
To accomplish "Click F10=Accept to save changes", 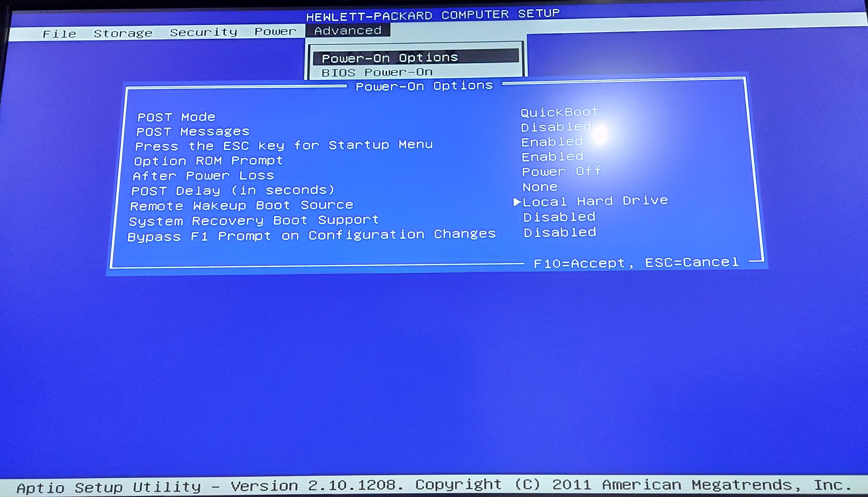I will (x=580, y=263).
